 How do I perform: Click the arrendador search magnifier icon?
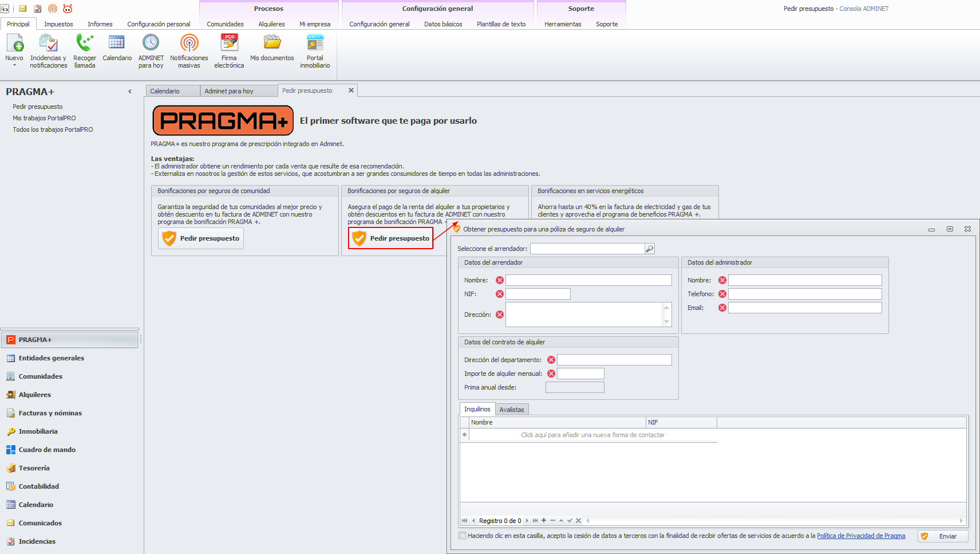point(649,249)
